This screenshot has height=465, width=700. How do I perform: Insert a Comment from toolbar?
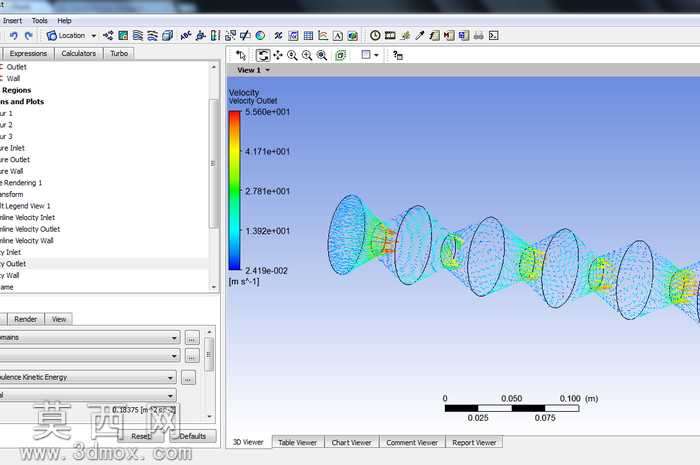tap(338, 35)
